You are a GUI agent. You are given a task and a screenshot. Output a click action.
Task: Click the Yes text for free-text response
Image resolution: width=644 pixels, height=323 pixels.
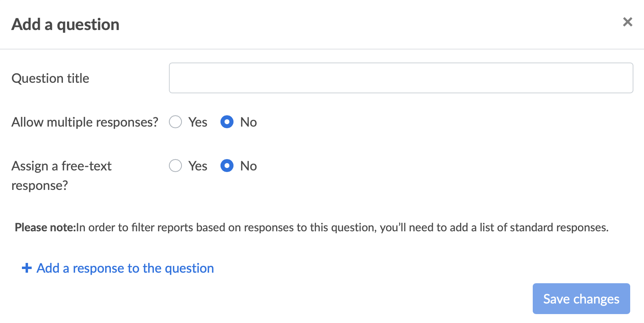click(x=198, y=166)
